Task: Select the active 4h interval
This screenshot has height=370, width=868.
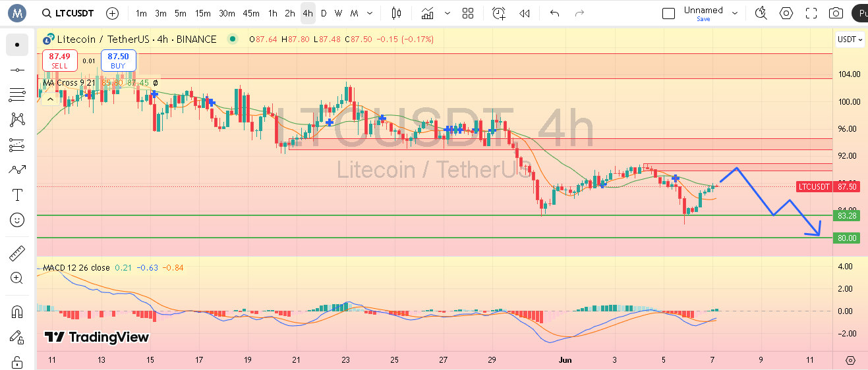Action: tap(307, 13)
